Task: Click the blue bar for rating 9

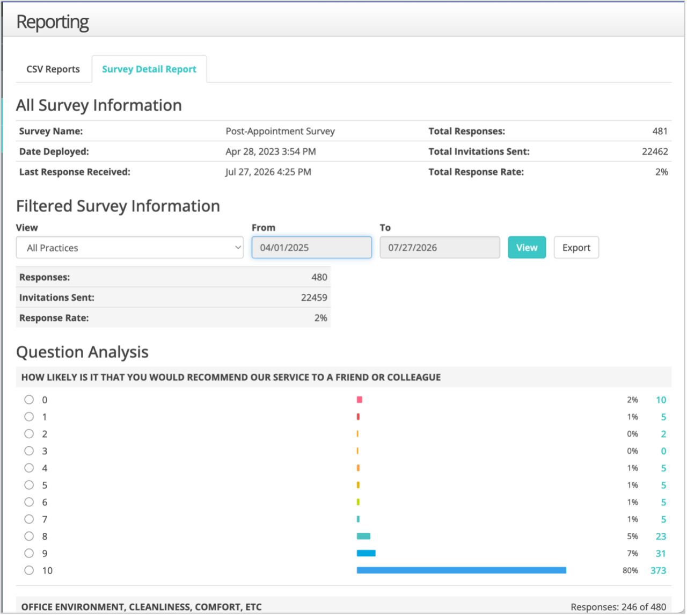Action: (x=366, y=553)
